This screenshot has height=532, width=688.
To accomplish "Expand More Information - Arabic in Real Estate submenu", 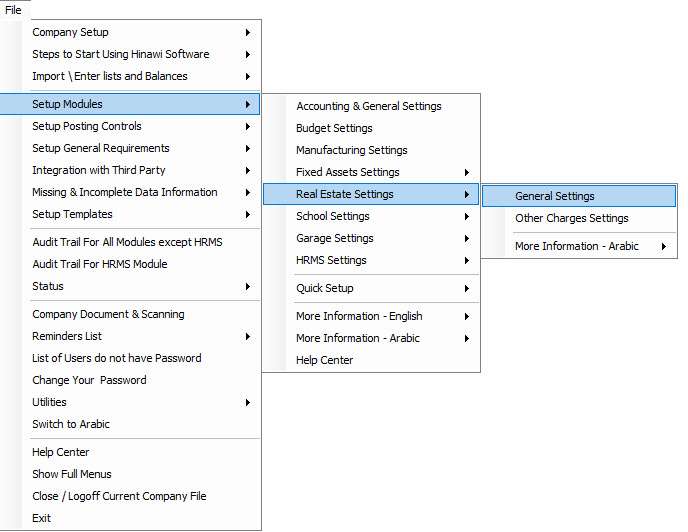I will pyautogui.click(x=579, y=246).
